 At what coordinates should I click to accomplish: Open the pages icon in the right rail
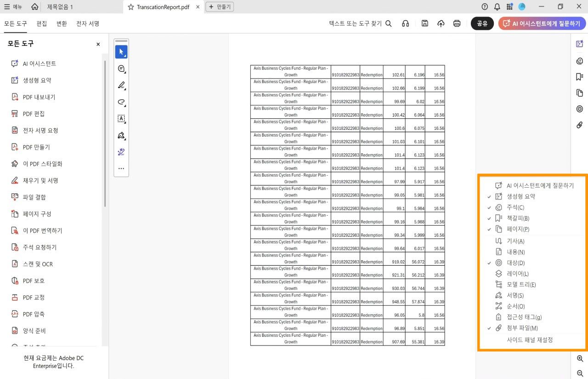(x=579, y=93)
